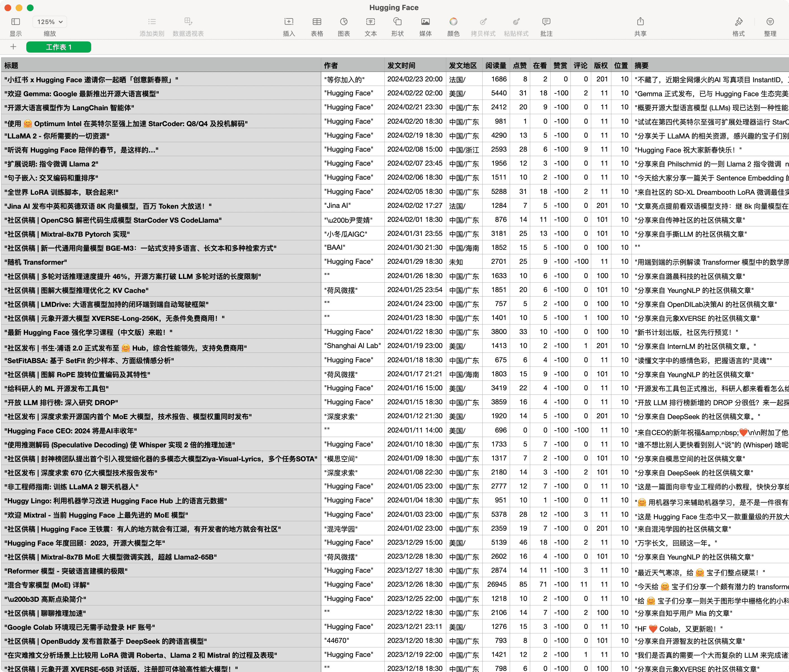Select the 阅读量 column header cell

click(x=497, y=65)
